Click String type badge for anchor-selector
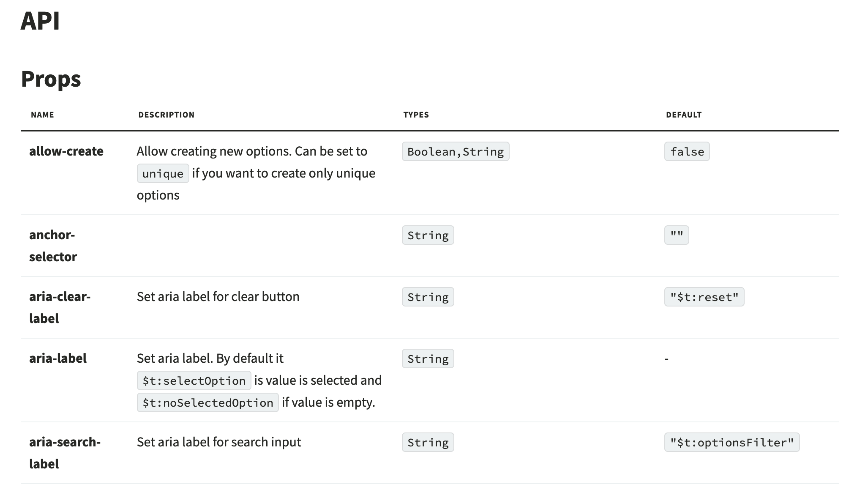Viewport: 868px width, 487px height. click(428, 235)
